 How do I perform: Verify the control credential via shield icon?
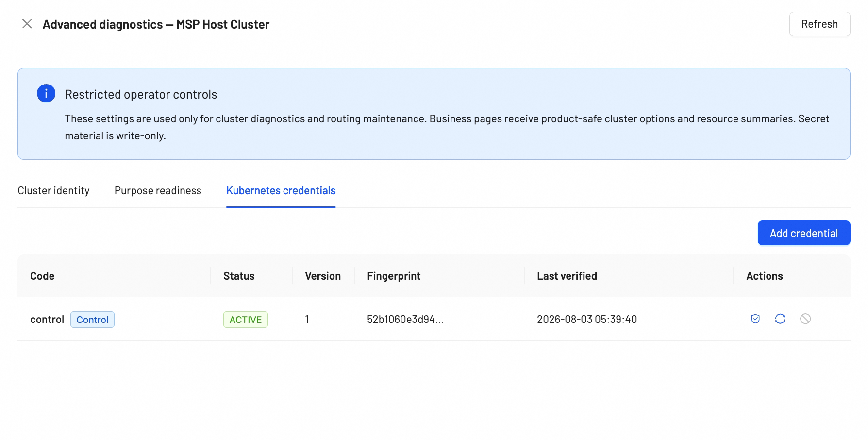[x=755, y=319]
